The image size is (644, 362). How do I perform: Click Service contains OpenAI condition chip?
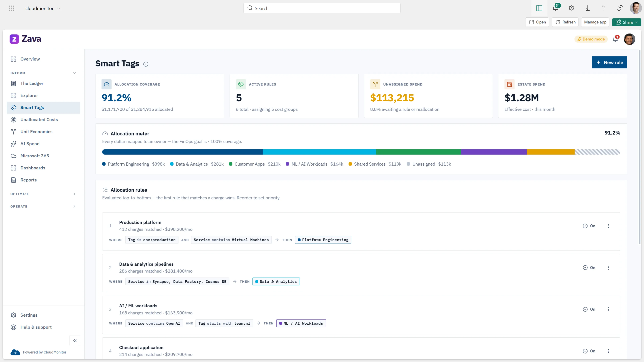(154, 323)
